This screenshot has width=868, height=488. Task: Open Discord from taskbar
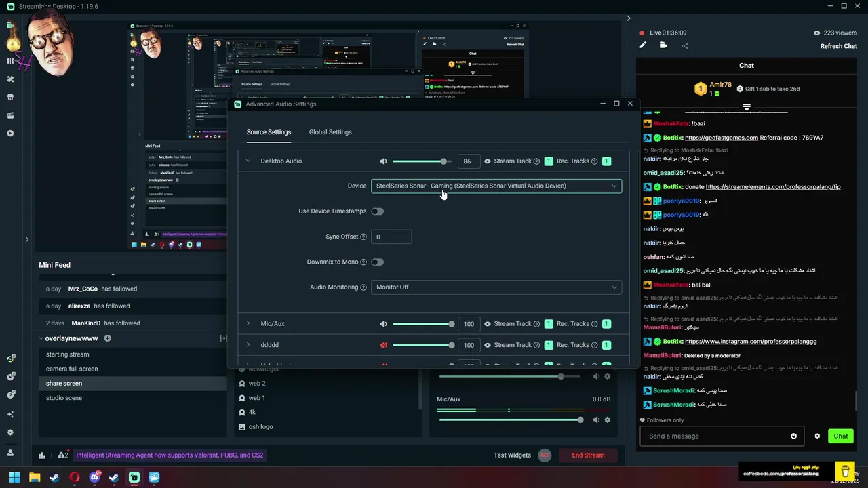(x=94, y=477)
